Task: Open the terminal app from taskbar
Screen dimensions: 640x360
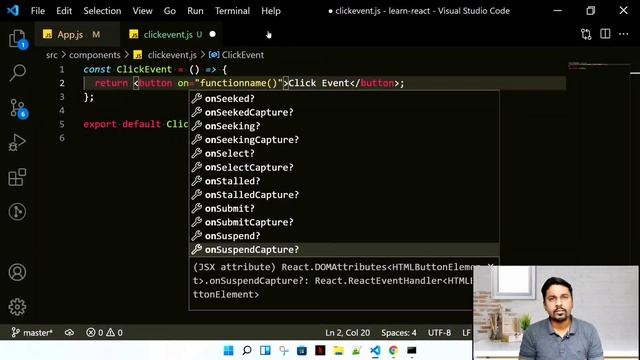Action: point(411,350)
